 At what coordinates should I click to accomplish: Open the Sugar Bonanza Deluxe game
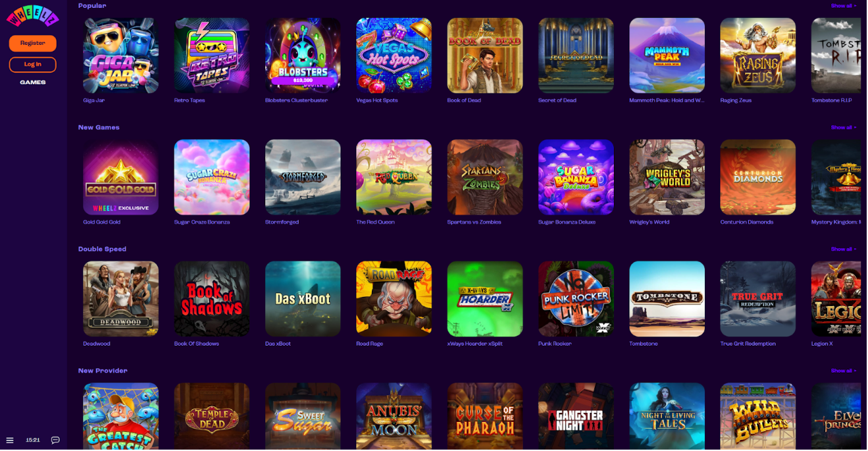coord(576,177)
